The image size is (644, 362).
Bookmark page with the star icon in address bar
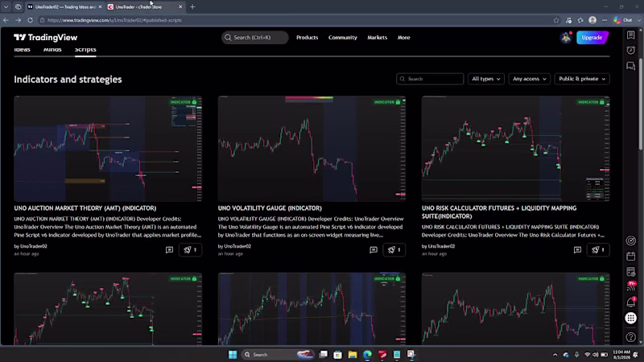point(556,20)
